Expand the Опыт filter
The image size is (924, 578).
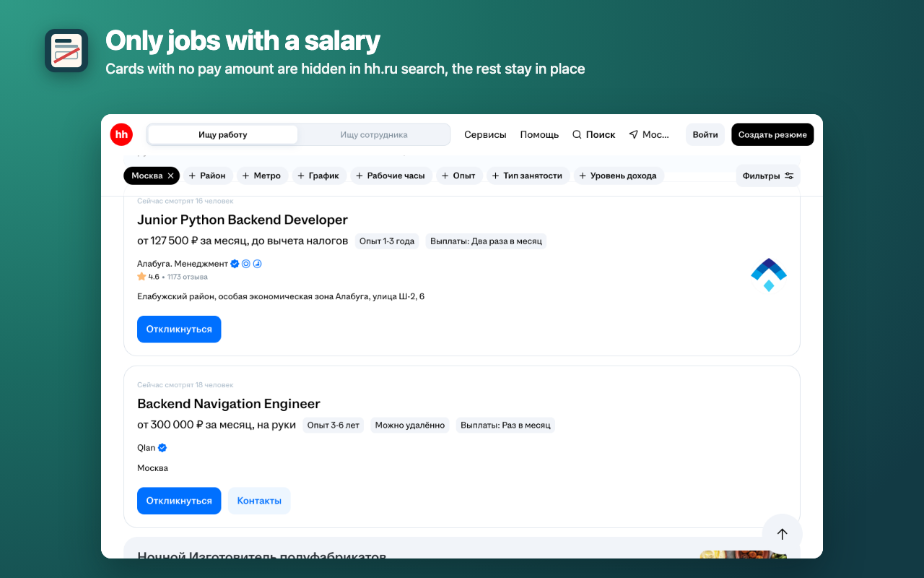pyautogui.click(x=459, y=176)
